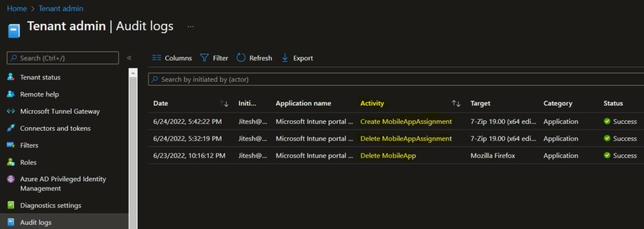Toggle sort arrows on Activity column

[456, 103]
